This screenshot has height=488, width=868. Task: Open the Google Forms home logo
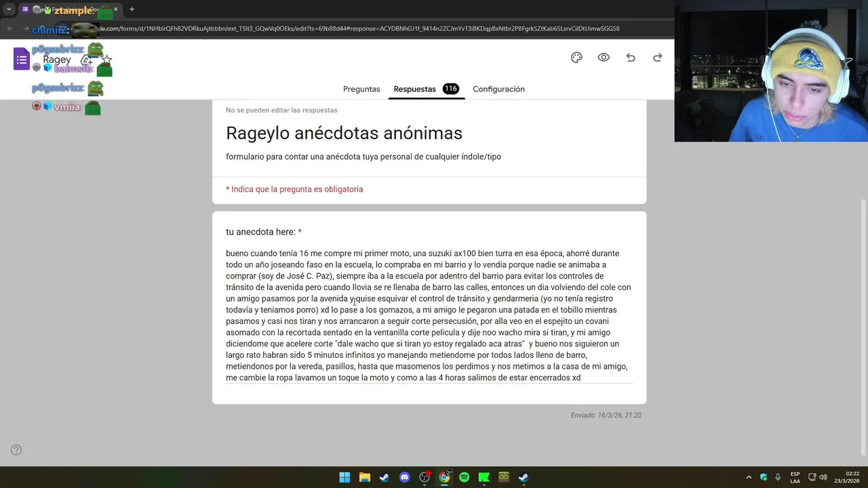tap(22, 59)
